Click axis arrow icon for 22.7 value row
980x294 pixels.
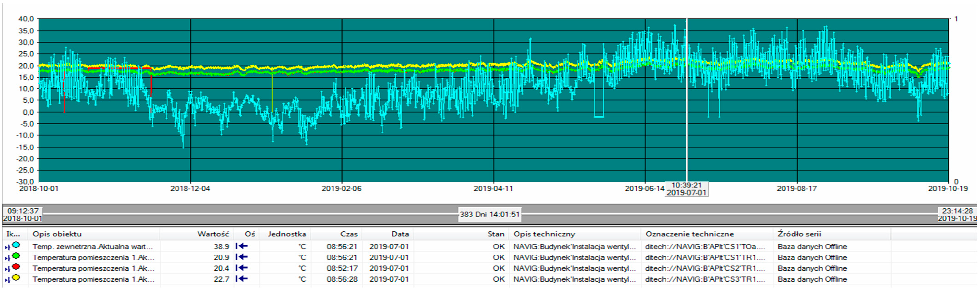click(242, 279)
